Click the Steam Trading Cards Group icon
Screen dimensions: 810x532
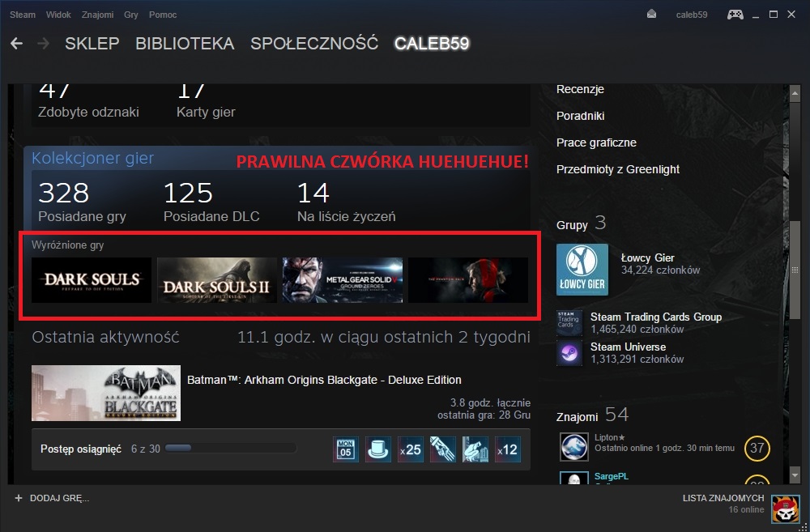pyautogui.click(x=570, y=323)
